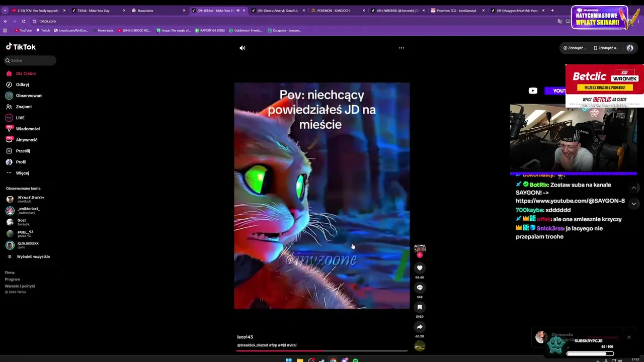Open the Twitch bookmark
Viewport: 644px width, 362px height.
[43, 30]
